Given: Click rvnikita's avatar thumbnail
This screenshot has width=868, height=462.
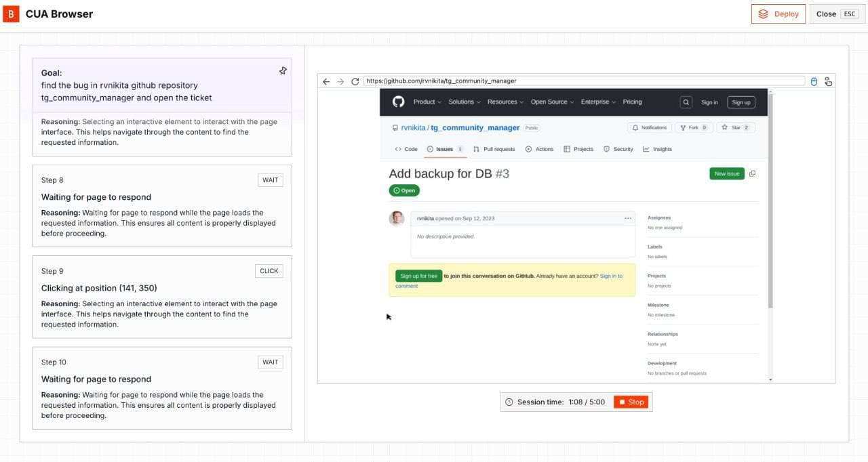Looking at the screenshot, I should click(x=397, y=219).
